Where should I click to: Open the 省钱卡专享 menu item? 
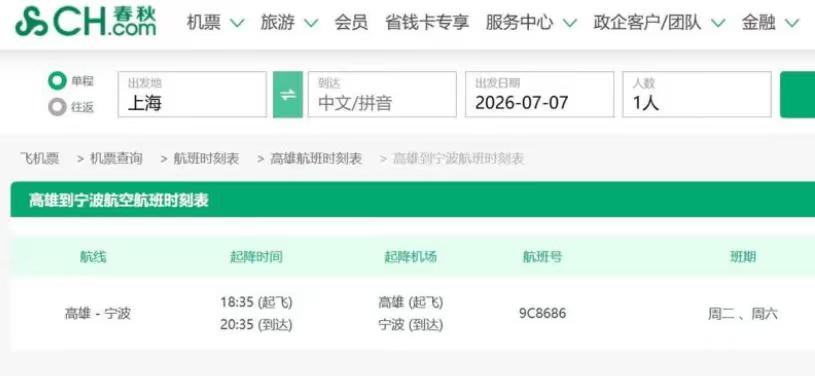tap(427, 22)
